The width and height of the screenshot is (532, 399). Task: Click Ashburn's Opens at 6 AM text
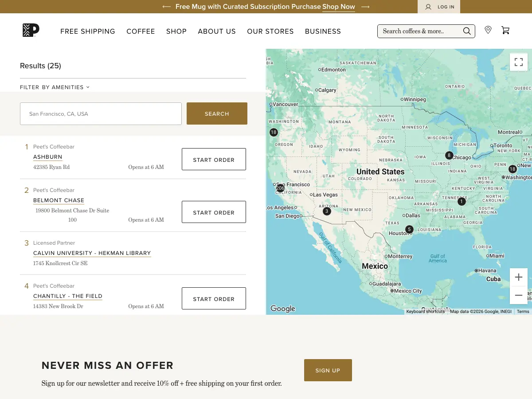[146, 167]
